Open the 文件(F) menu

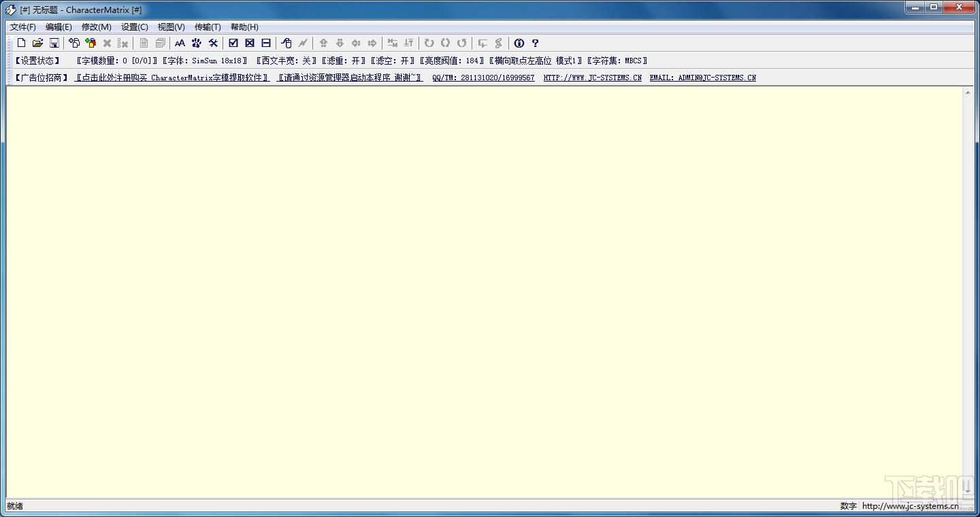tap(23, 27)
